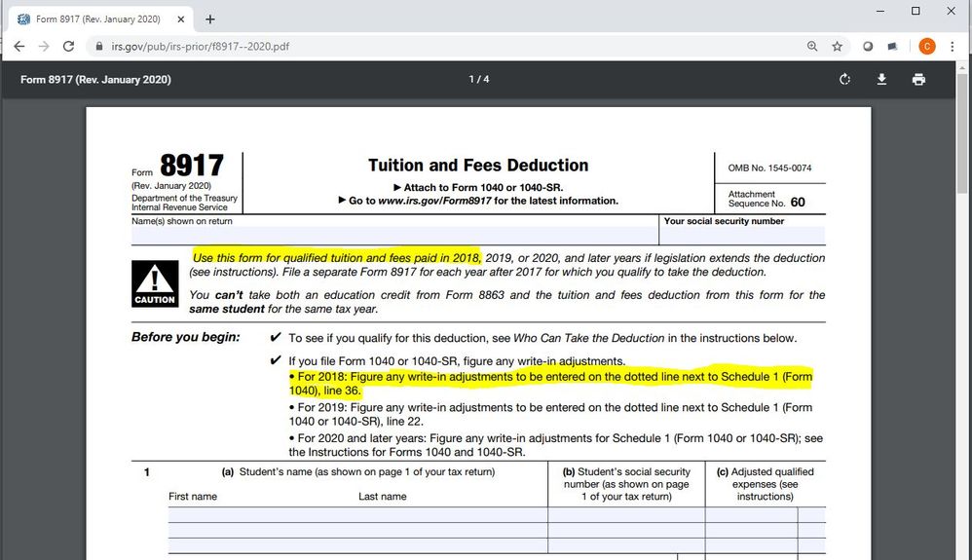Bookmark this page with star icon
Screen dimensions: 972x560
pos(837,47)
